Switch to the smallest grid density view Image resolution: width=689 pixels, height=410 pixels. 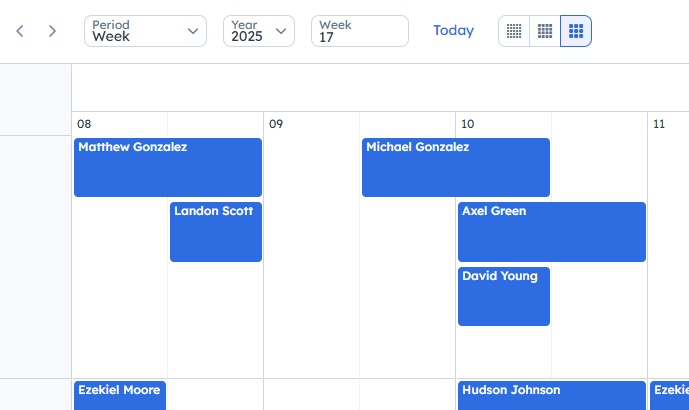pos(514,31)
